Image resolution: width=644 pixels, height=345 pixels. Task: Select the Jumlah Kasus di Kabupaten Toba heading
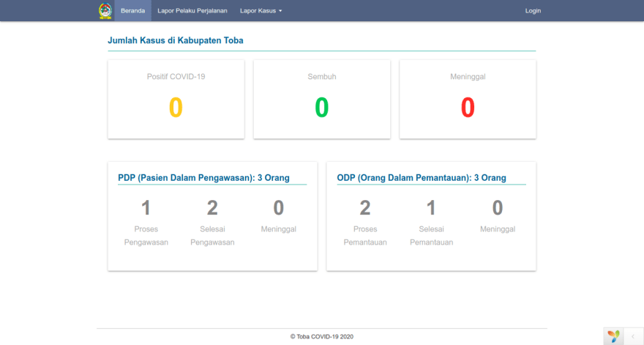(176, 40)
